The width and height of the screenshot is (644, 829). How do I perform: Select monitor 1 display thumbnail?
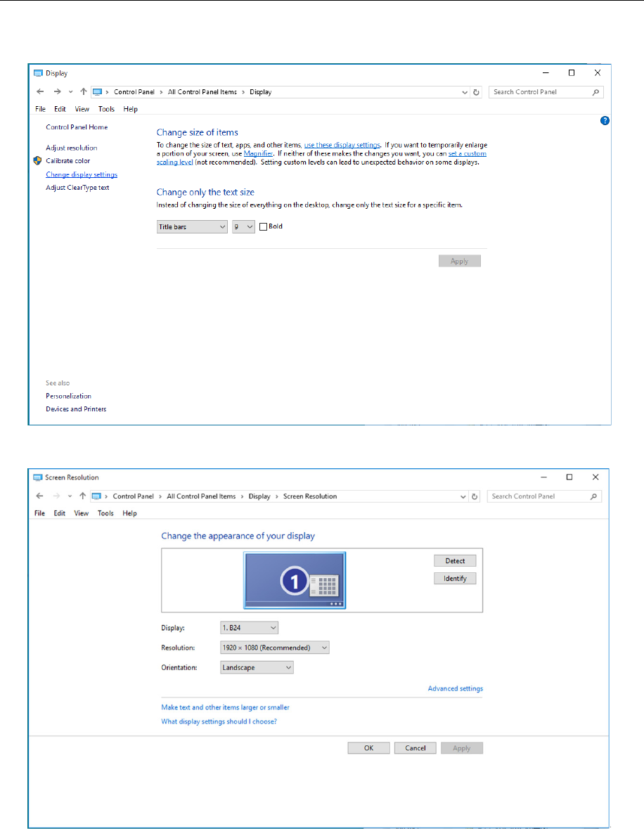click(x=295, y=580)
